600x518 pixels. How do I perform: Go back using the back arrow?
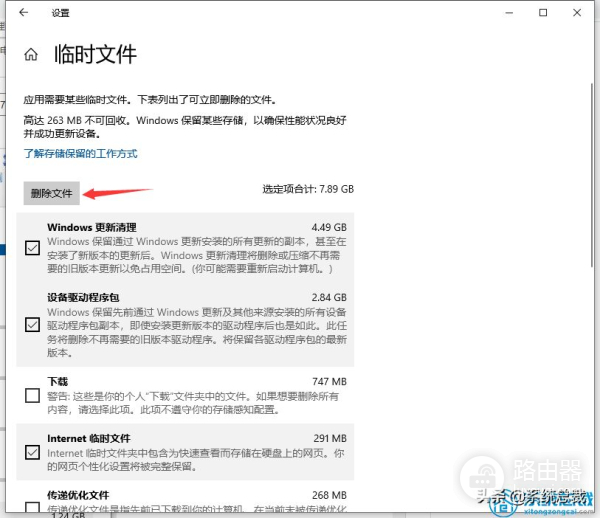coord(24,13)
